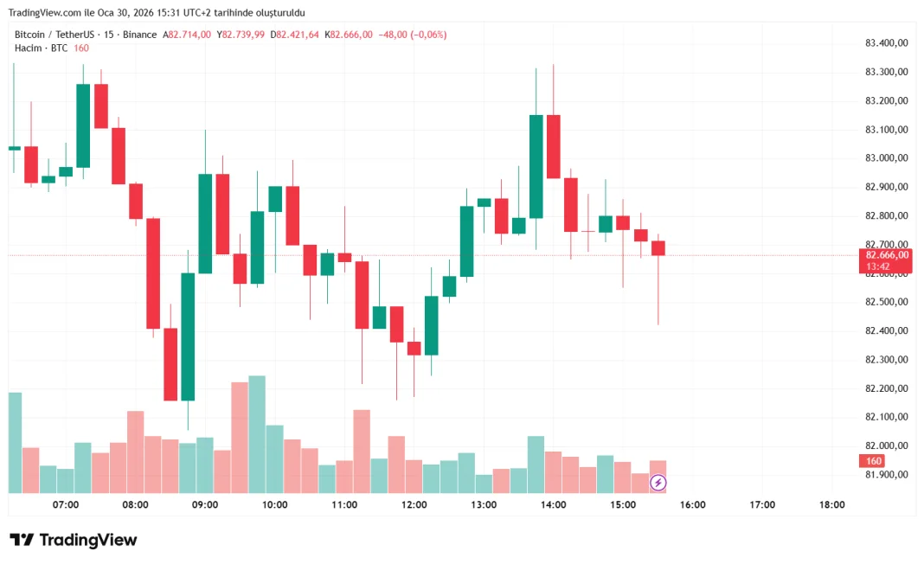The height and width of the screenshot is (564, 924).
Task: Click the purple lightning bolt icon
Action: [x=658, y=482]
